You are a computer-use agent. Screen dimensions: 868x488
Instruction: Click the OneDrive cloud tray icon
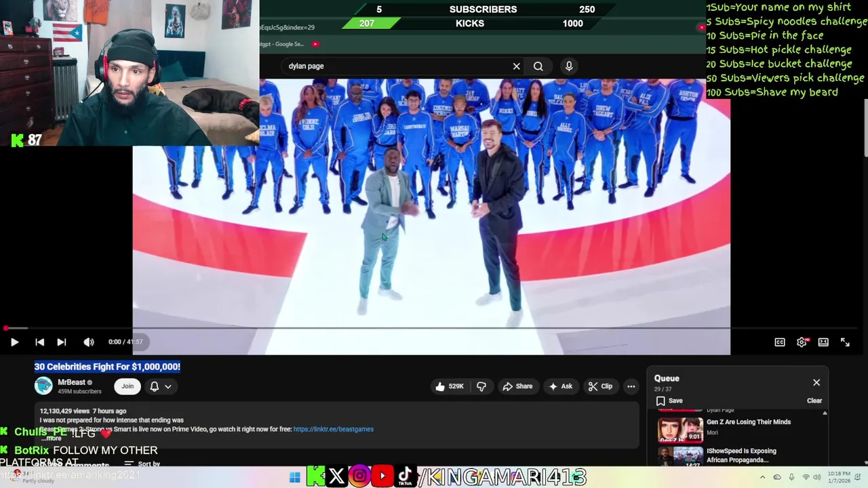(x=777, y=477)
